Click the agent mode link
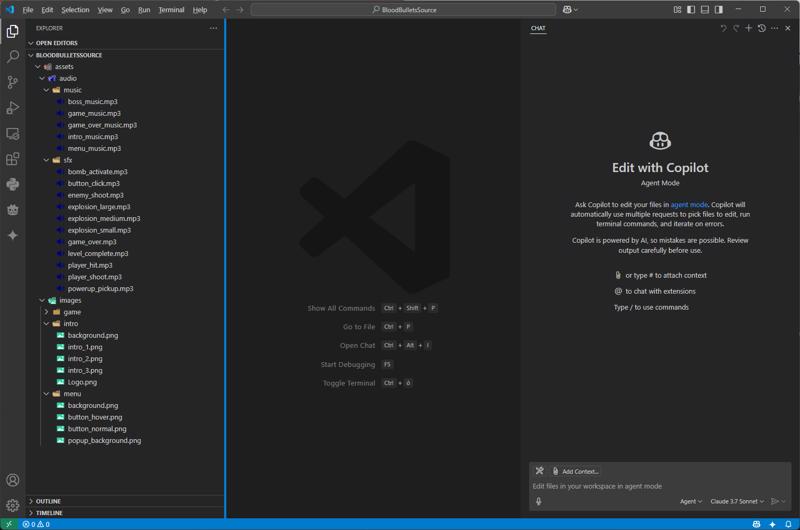 click(x=689, y=204)
